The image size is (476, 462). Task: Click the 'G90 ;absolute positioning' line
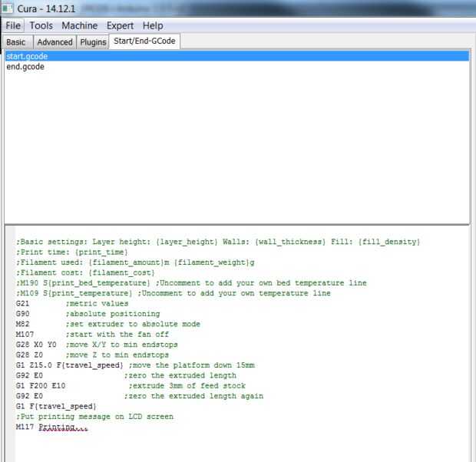coord(88,314)
